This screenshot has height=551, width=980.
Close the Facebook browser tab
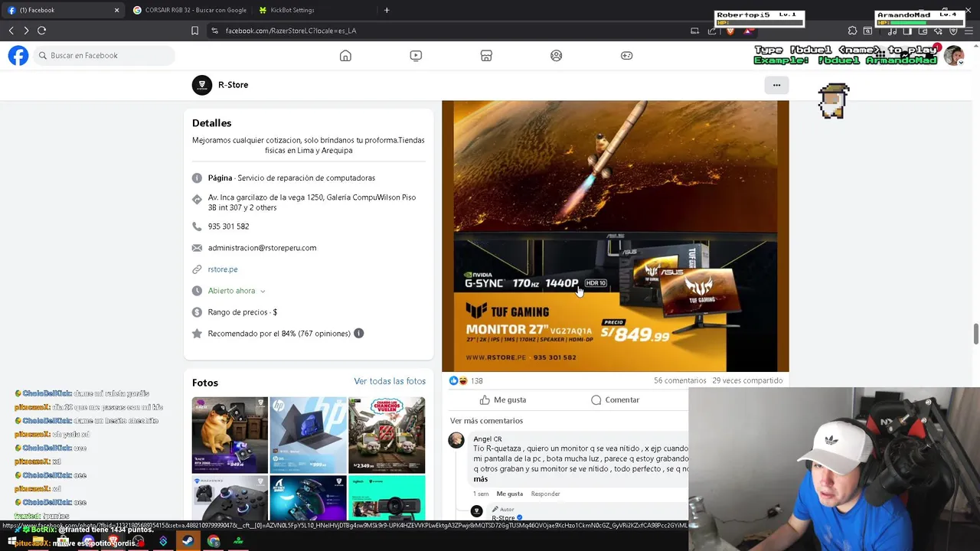(x=116, y=10)
